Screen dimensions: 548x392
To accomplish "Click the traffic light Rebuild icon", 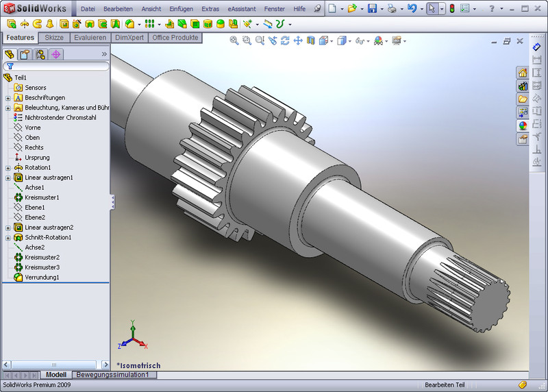I will click(x=451, y=9).
